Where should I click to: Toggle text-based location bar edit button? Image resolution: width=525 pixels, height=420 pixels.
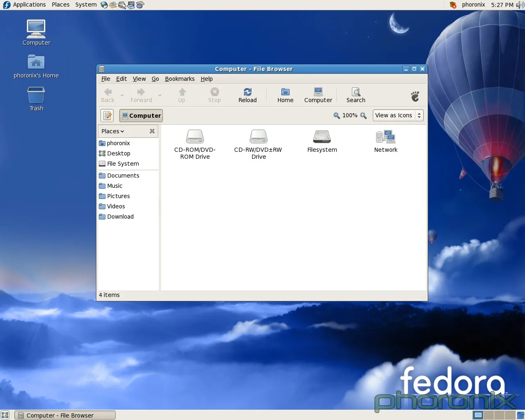[x=107, y=116]
